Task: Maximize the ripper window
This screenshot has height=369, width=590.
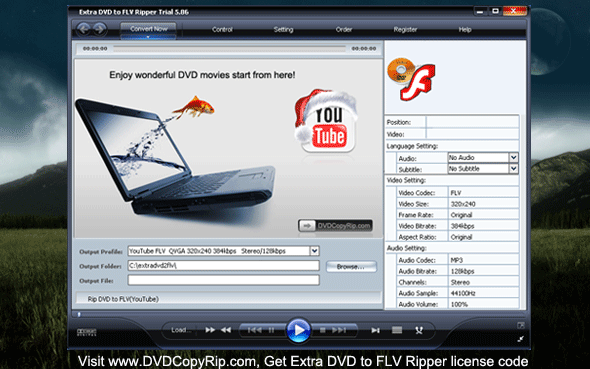Action: (496, 11)
